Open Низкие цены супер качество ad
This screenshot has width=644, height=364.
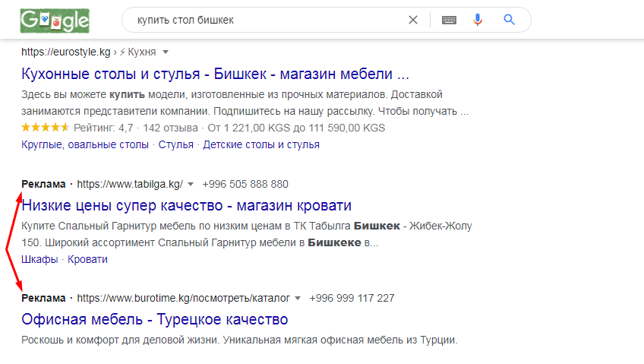click(x=187, y=205)
